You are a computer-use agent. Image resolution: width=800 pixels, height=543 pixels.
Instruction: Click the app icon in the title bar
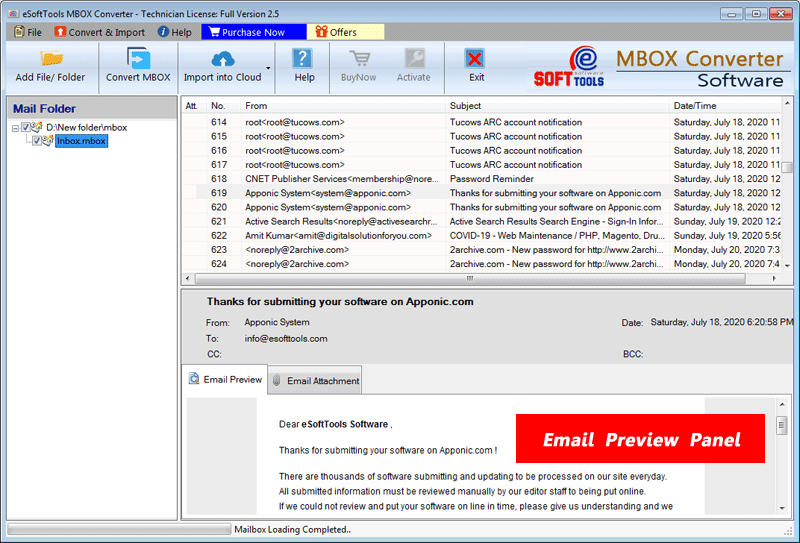(13, 14)
